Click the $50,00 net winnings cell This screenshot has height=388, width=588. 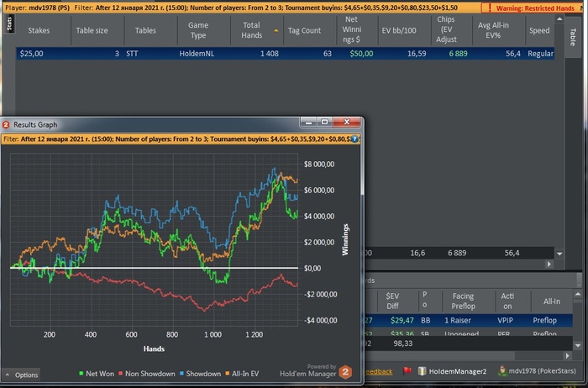tap(361, 54)
